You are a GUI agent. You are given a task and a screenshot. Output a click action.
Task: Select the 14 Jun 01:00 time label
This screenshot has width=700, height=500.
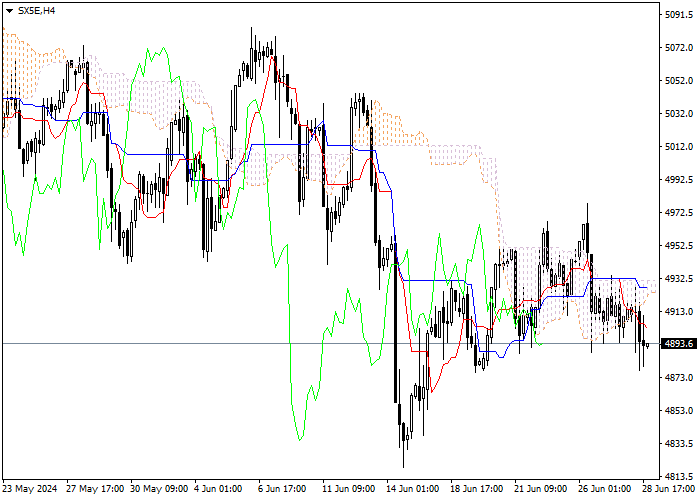coord(413,489)
